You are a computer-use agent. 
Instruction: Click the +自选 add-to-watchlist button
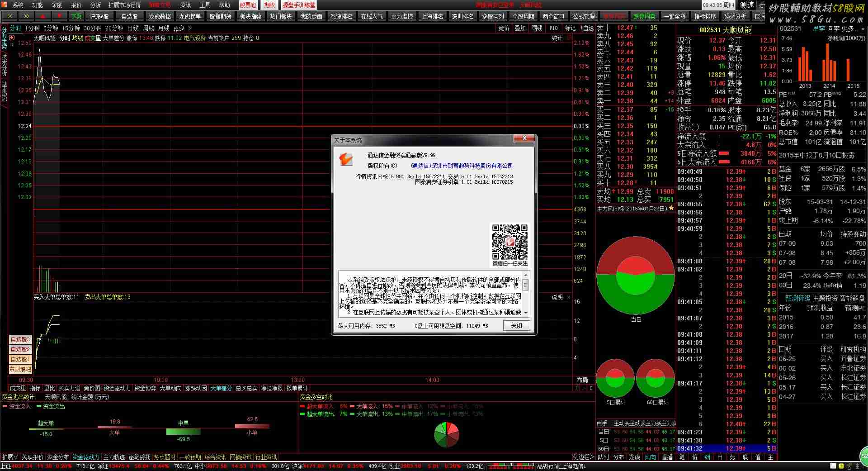[x=586, y=28]
